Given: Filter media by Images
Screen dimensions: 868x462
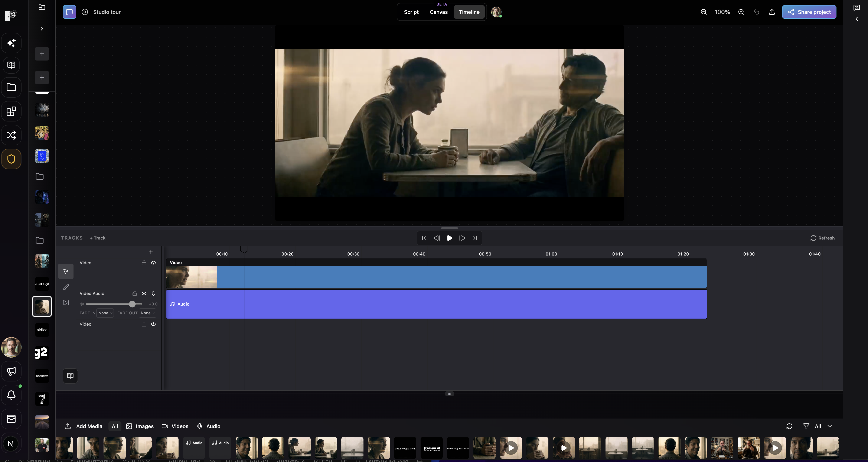Looking at the screenshot, I should tap(140, 426).
